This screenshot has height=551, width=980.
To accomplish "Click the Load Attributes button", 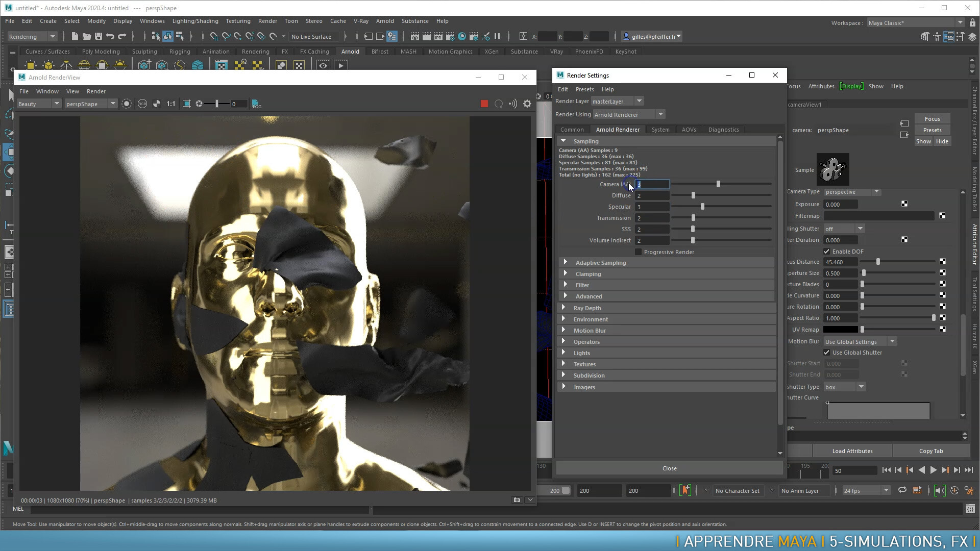I will tap(851, 450).
